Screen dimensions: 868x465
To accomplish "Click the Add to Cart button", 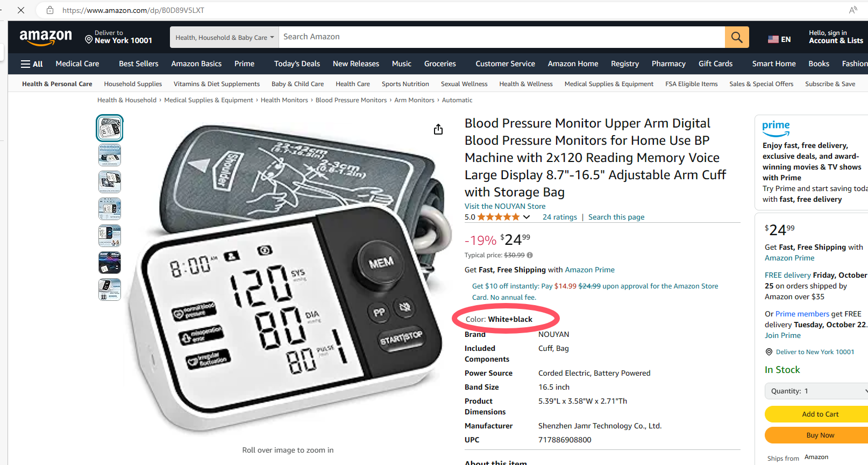I will tap(816, 414).
